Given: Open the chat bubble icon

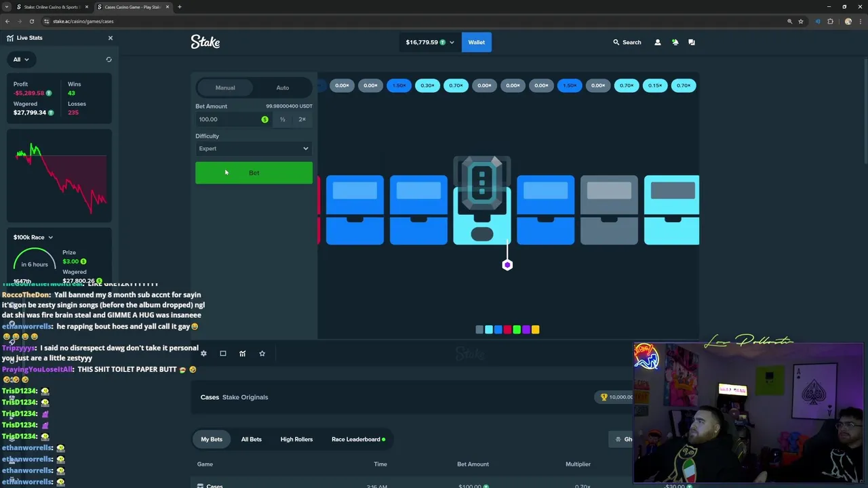Looking at the screenshot, I should (x=692, y=42).
